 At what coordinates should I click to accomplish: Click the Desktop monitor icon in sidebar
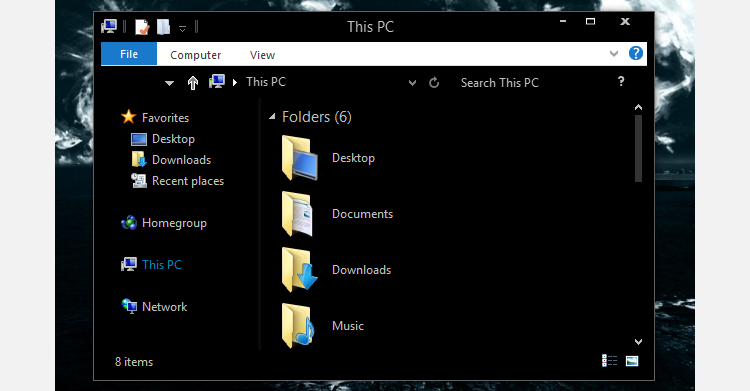click(139, 139)
